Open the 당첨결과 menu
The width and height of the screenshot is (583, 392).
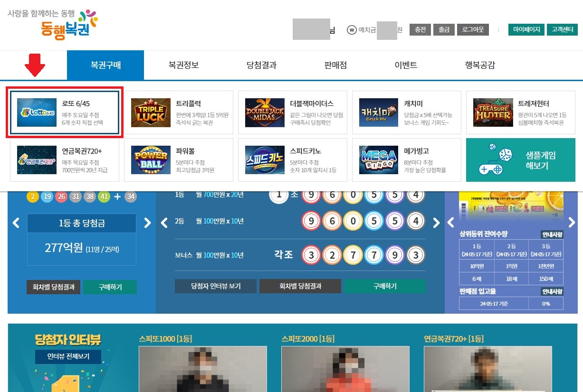pyautogui.click(x=261, y=65)
